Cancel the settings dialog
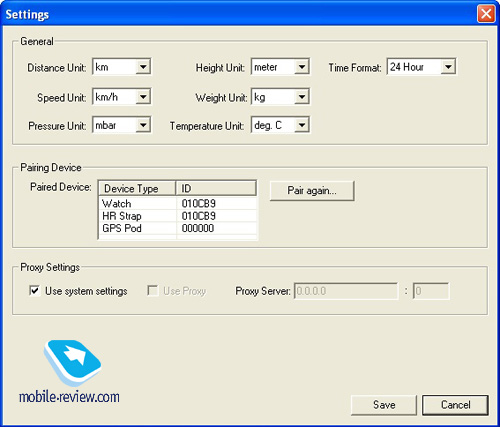The height and width of the screenshot is (427, 500). point(455,405)
